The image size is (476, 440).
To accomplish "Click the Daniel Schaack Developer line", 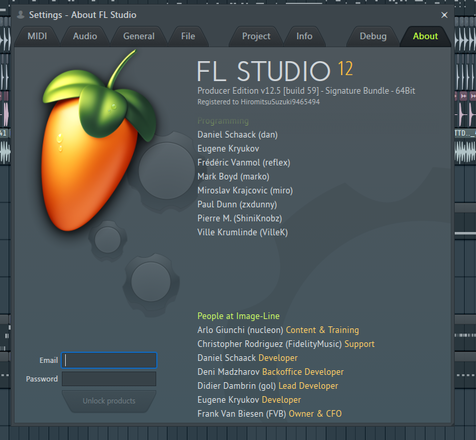I will tap(247, 358).
